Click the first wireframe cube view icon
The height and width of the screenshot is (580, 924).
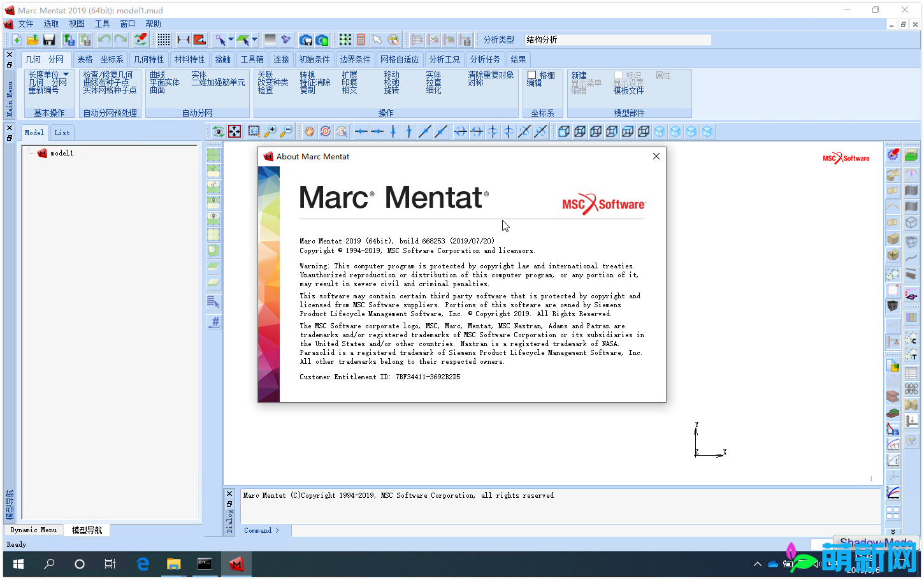click(564, 131)
